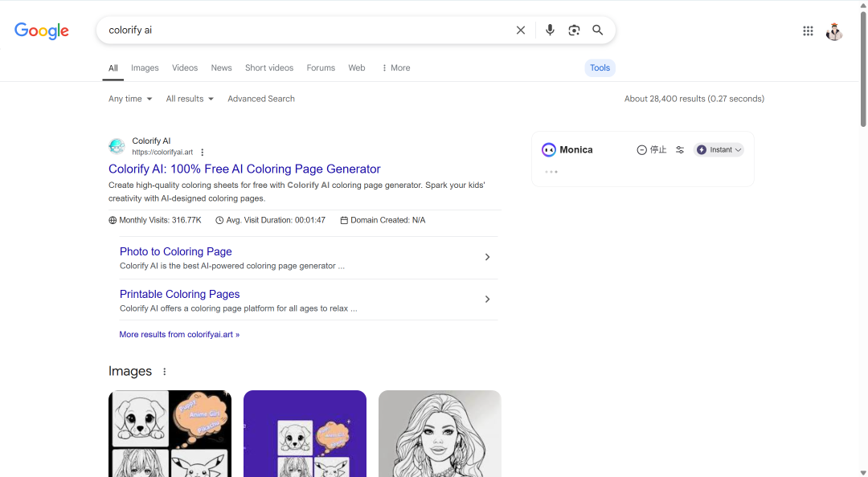The image size is (868, 477).
Task: Click the Google logo
Action: coord(42,31)
